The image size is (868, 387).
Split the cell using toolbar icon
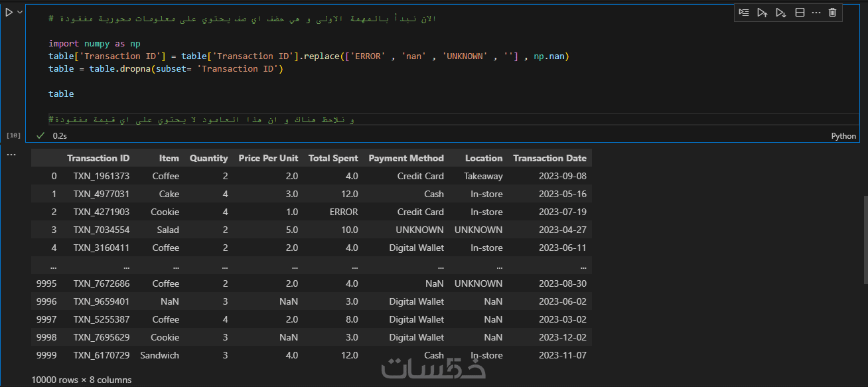[x=800, y=13]
